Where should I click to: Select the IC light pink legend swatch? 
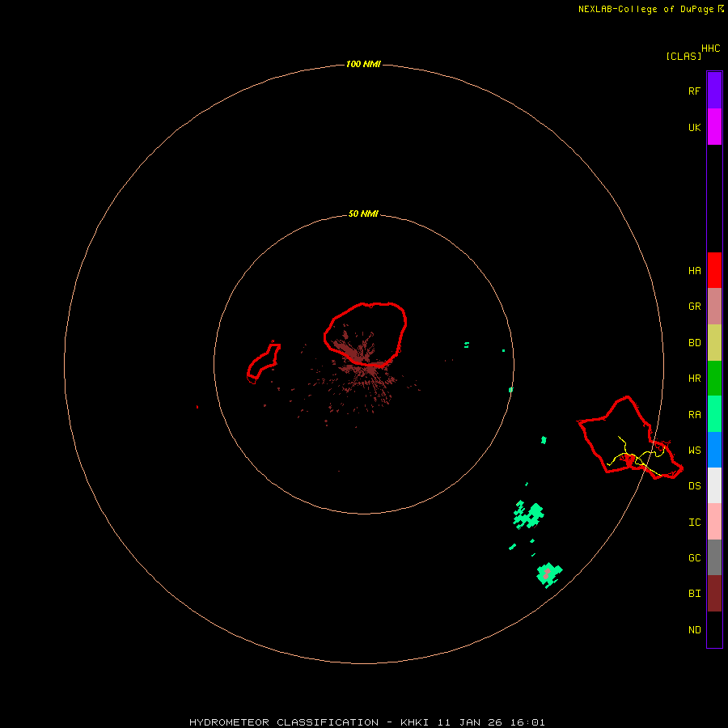(714, 522)
